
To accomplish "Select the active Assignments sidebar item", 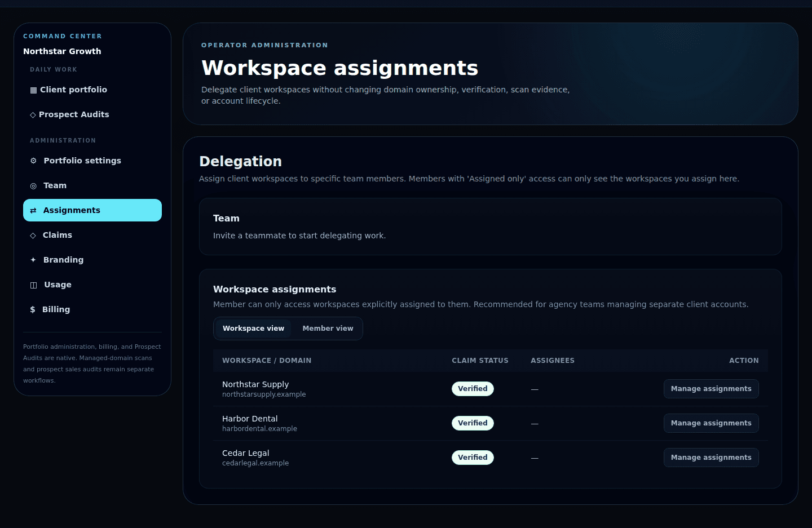I will point(92,210).
